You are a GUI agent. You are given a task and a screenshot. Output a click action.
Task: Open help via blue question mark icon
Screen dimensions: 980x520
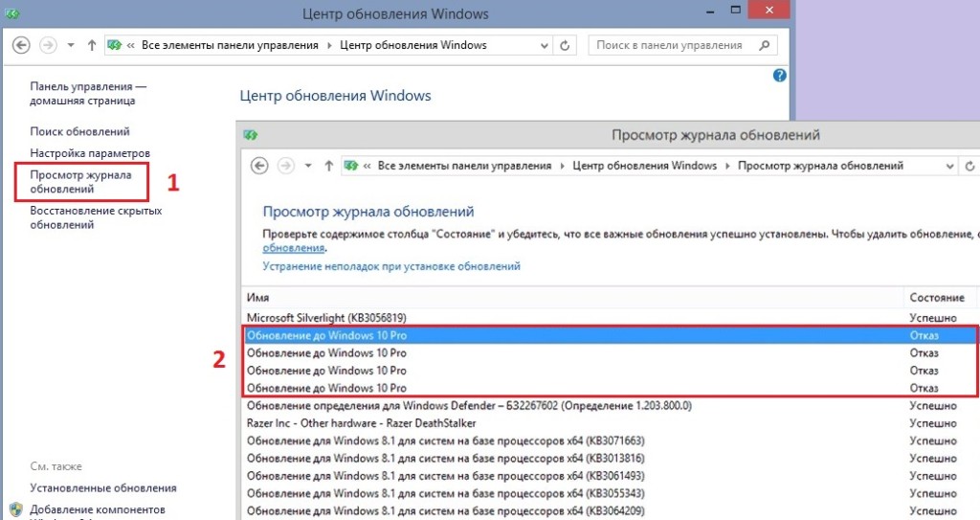click(x=779, y=76)
